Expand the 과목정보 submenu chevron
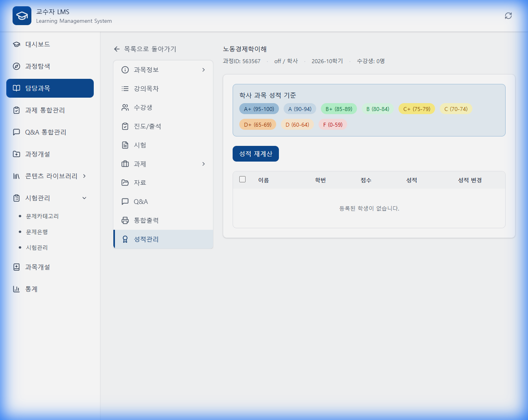The width and height of the screenshot is (528, 420). [203, 70]
